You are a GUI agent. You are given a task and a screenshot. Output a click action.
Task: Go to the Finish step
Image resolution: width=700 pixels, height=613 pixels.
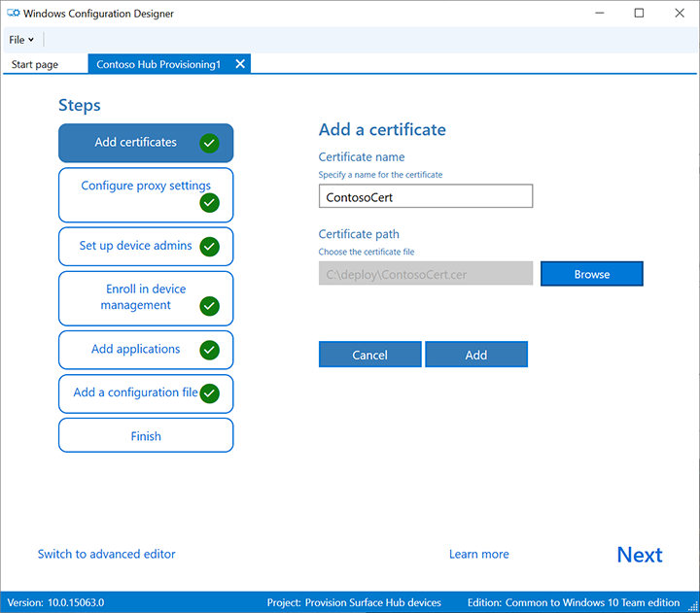pyautogui.click(x=146, y=436)
